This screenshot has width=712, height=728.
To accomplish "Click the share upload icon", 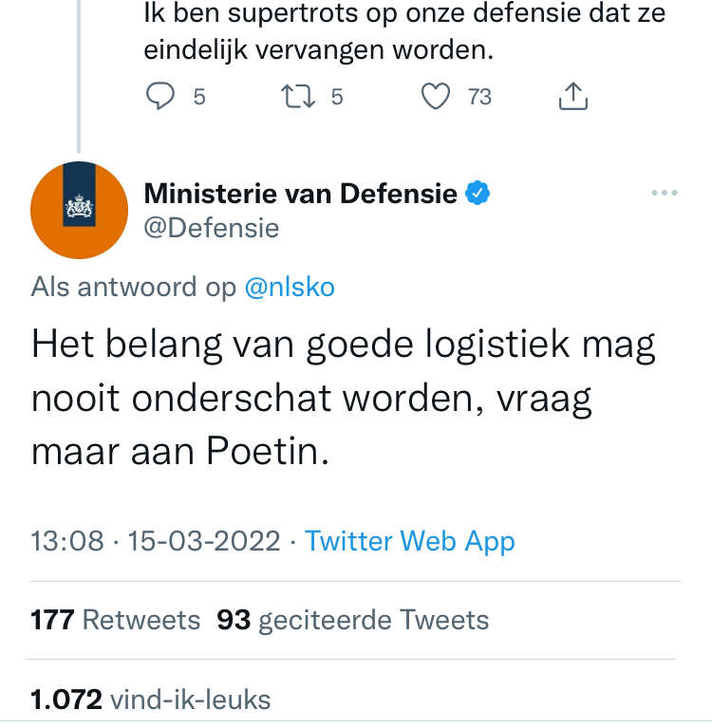I will pos(574,96).
